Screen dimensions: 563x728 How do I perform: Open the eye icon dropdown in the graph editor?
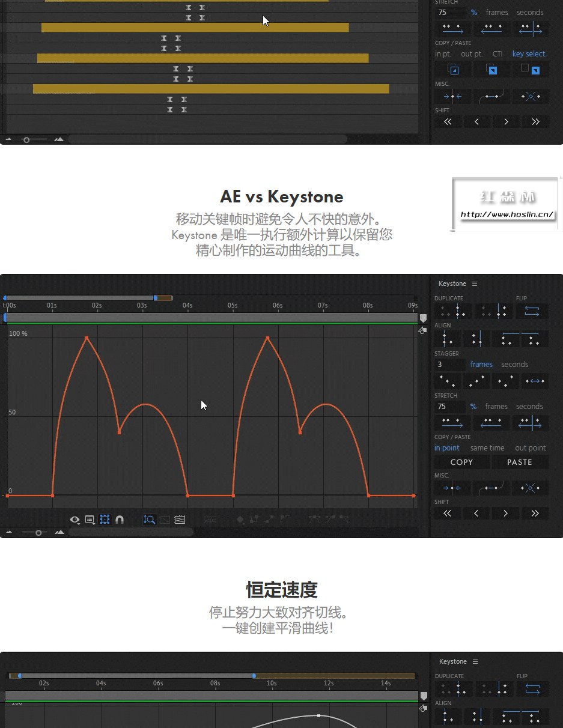tap(75, 520)
